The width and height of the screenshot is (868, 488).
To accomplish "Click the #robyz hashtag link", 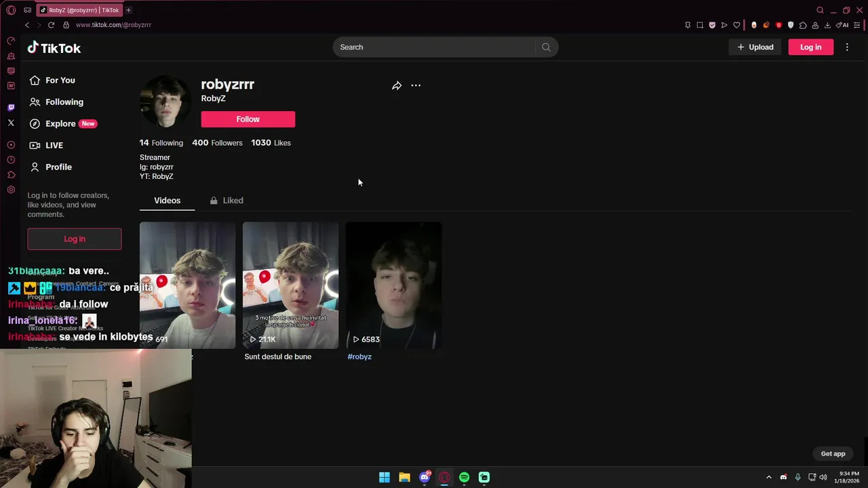I will (x=359, y=357).
